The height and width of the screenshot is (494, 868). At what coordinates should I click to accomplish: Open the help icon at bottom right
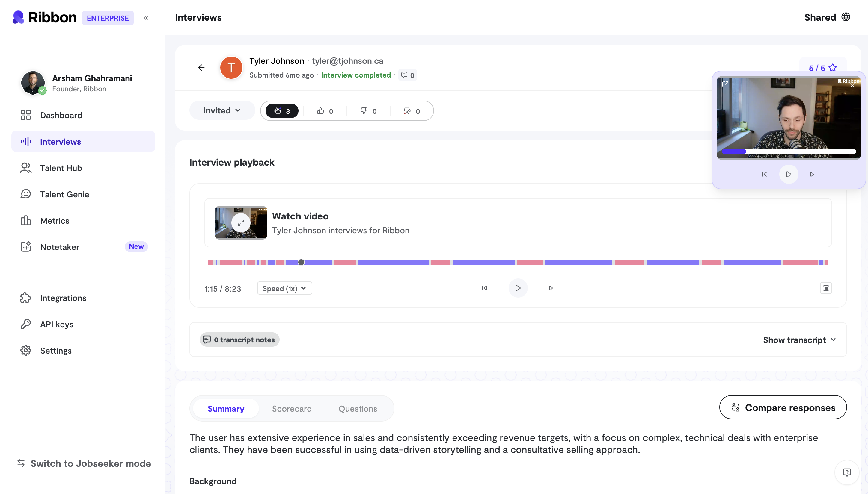[847, 472]
